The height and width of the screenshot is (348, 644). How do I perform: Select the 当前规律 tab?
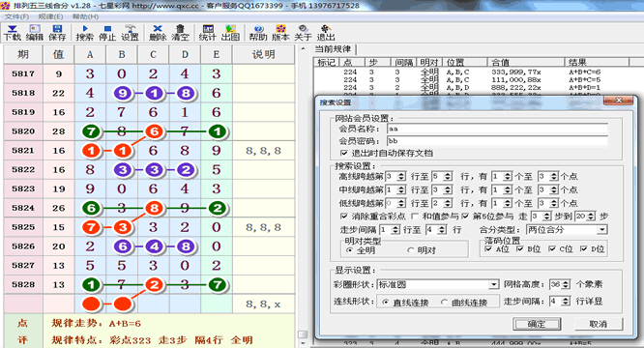333,49
